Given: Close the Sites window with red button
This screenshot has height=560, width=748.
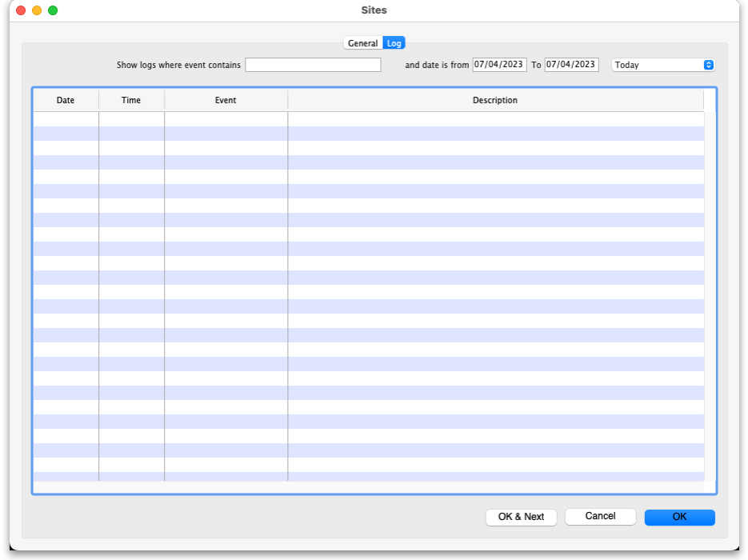Looking at the screenshot, I should [x=21, y=10].
